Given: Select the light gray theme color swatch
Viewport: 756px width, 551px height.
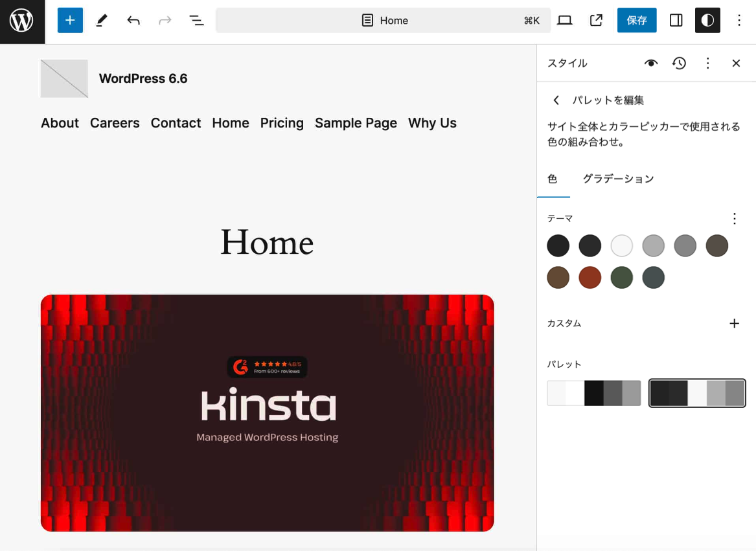Looking at the screenshot, I should click(653, 246).
